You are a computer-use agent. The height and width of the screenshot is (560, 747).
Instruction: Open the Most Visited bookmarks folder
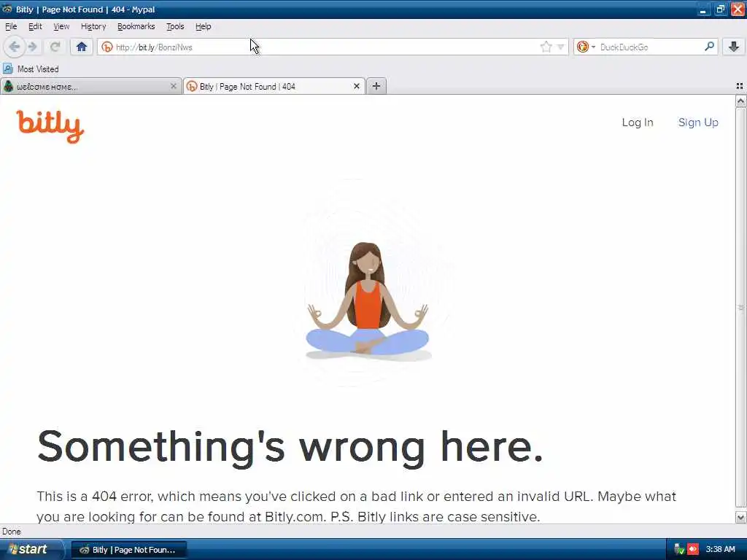coord(31,69)
